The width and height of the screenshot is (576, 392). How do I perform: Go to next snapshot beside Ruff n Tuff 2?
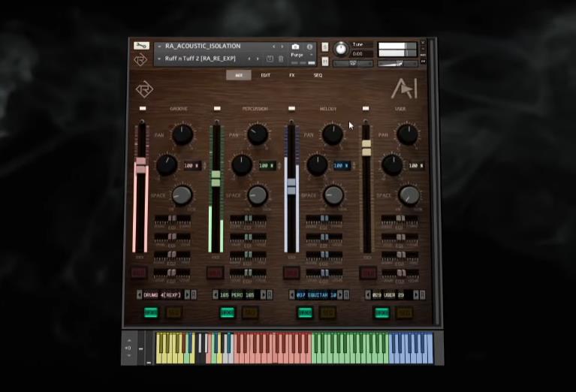[258, 59]
